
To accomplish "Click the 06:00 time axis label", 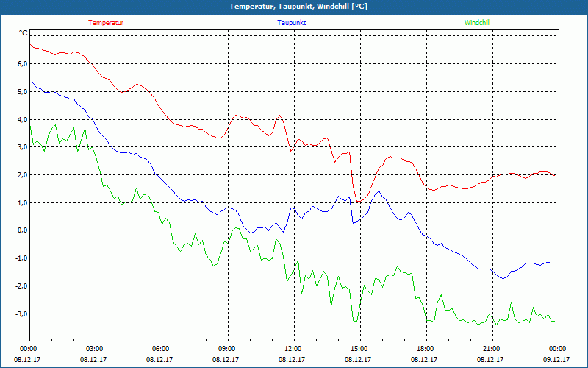I will pos(162,349).
